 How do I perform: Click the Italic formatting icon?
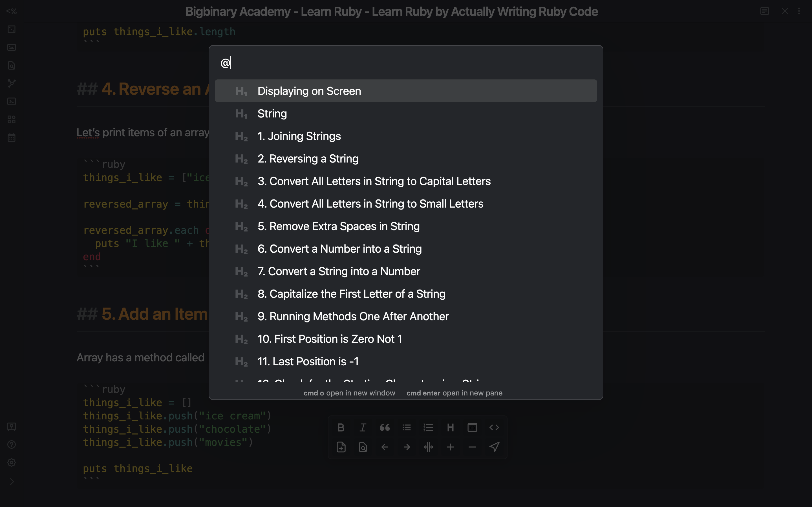(x=363, y=428)
